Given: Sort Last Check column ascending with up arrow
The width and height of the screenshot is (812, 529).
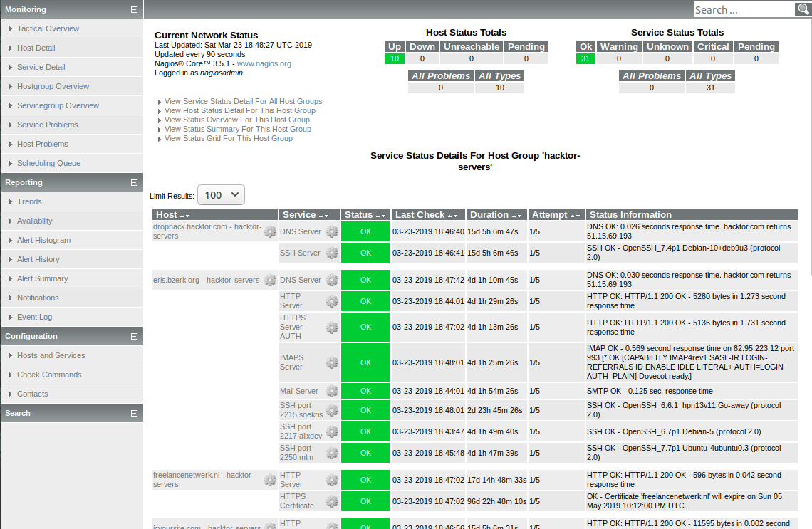Looking at the screenshot, I should click(449, 215).
